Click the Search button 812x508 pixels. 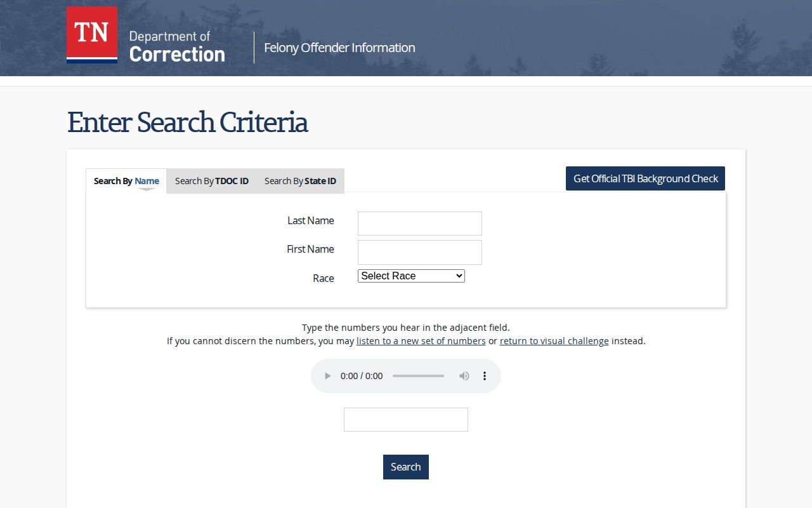click(x=406, y=467)
